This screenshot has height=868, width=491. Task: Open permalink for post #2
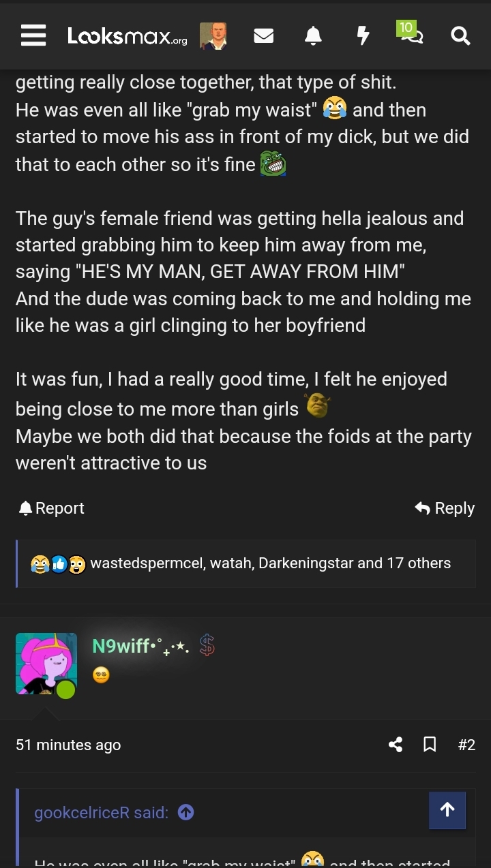tap(466, 745)
